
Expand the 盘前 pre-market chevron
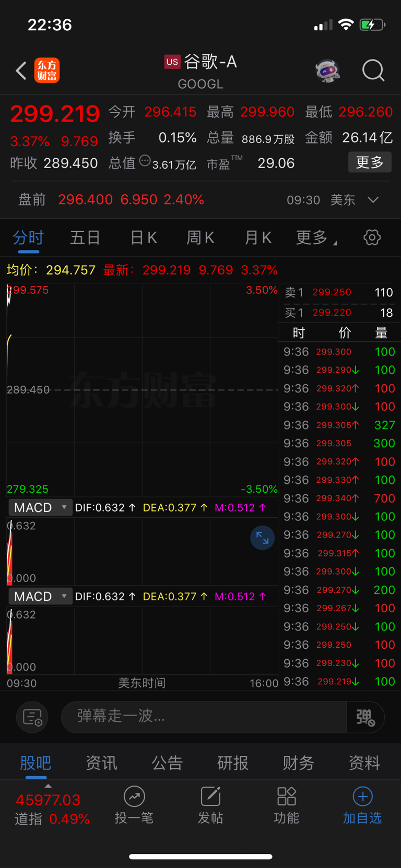tap(373, 199)
